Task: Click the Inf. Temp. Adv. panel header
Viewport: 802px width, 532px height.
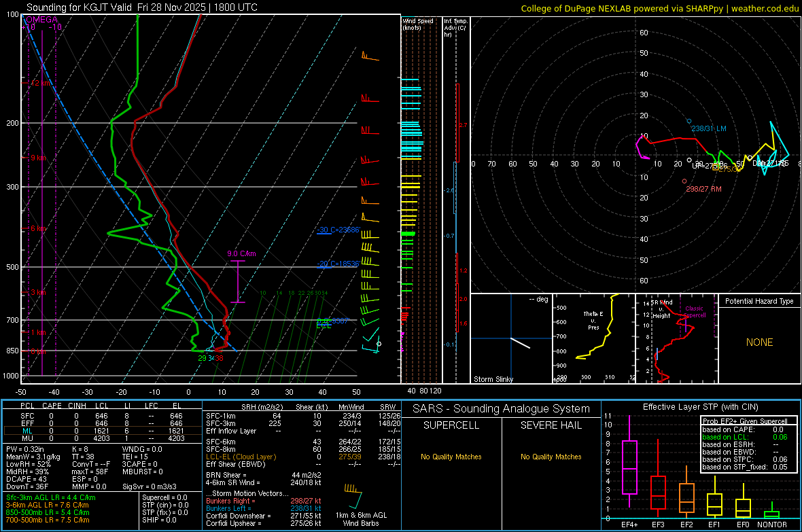Action: tap(455, 28)
